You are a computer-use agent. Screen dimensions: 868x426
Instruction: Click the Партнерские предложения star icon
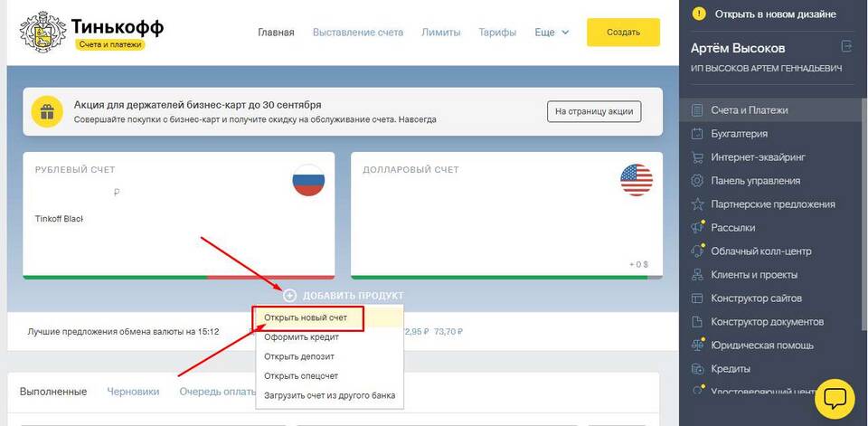(697, 204)
